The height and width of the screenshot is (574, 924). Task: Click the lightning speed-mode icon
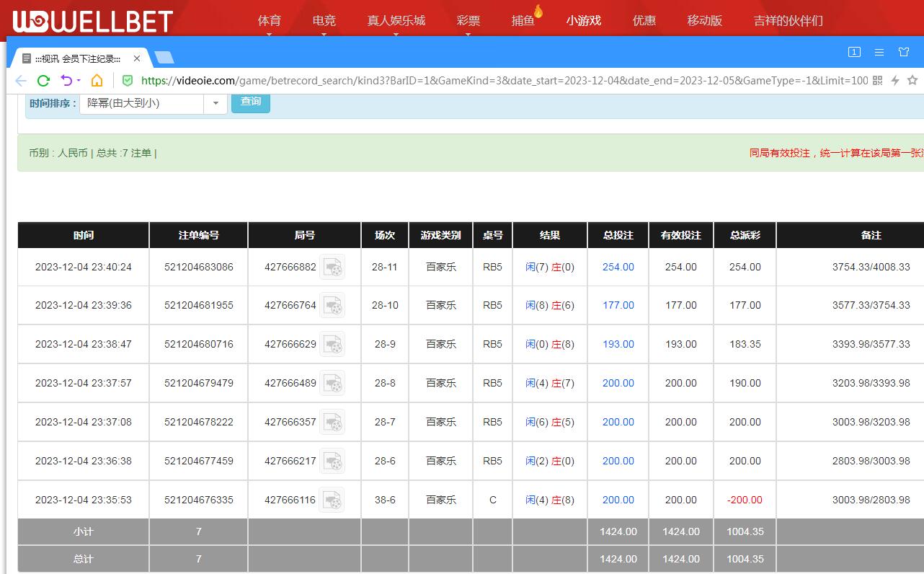coord(895,81)
